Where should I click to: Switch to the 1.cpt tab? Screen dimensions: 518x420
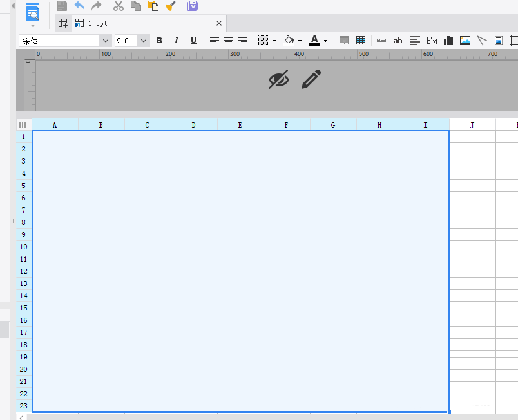tap(98, 23)
